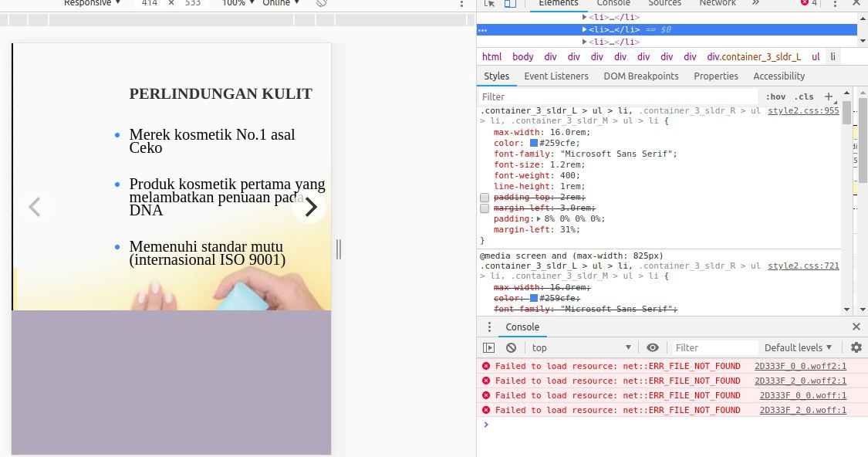
Task: Switch to the Console panel tab
Action: [613, 3]
